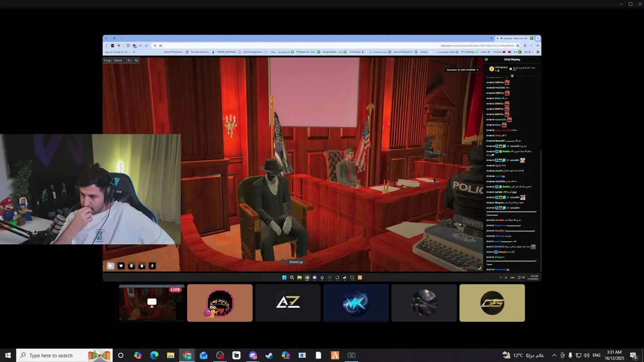Image resolution: width=644 pixels, height=362 pixels.
Task: Click the streamed taskbar search icon
Action: [x=292, y=278]
